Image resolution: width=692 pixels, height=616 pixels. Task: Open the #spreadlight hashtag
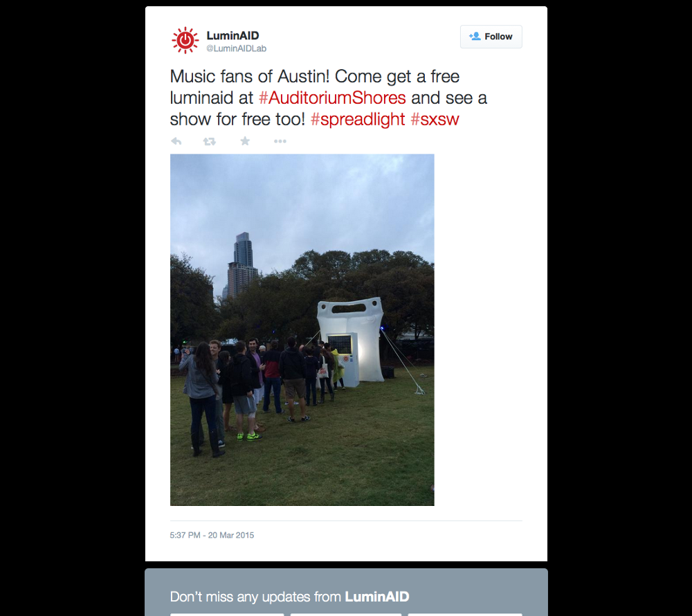358,119
